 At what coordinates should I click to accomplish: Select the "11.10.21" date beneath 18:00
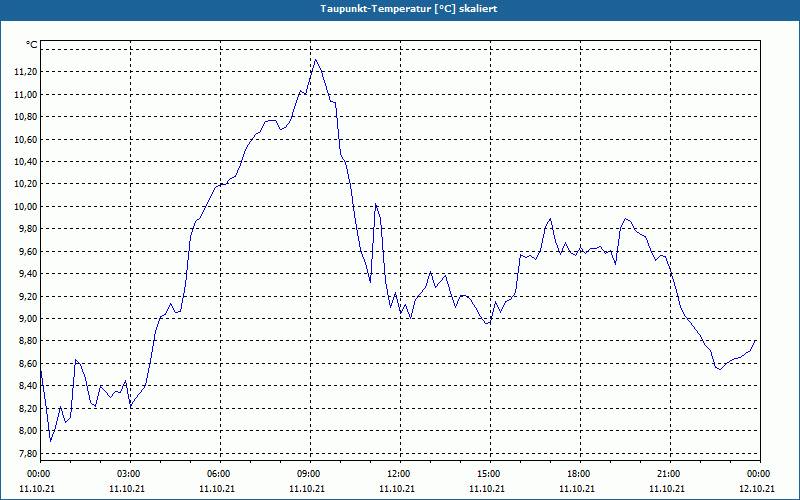[577, 489]
